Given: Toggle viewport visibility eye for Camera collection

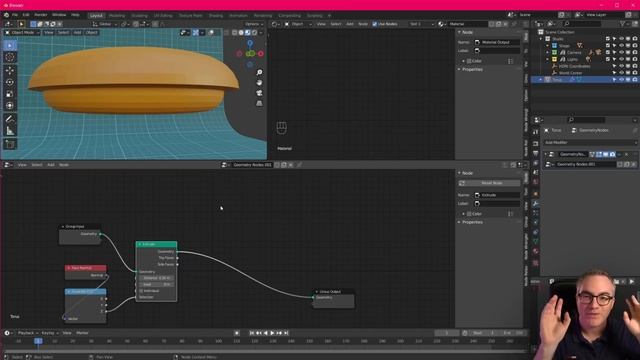Looking at the screenshot, I should (x=621, y=52).
